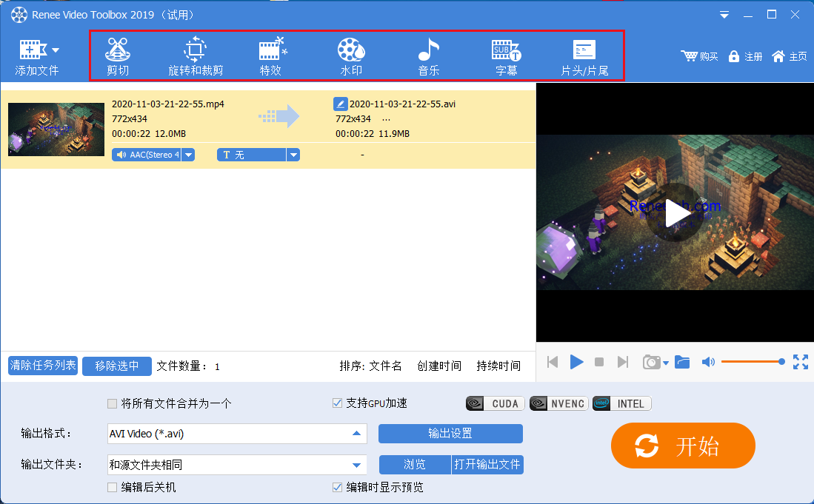Sort by 文件名
This screenshot has height=504, width=814.
coord(385,366)
